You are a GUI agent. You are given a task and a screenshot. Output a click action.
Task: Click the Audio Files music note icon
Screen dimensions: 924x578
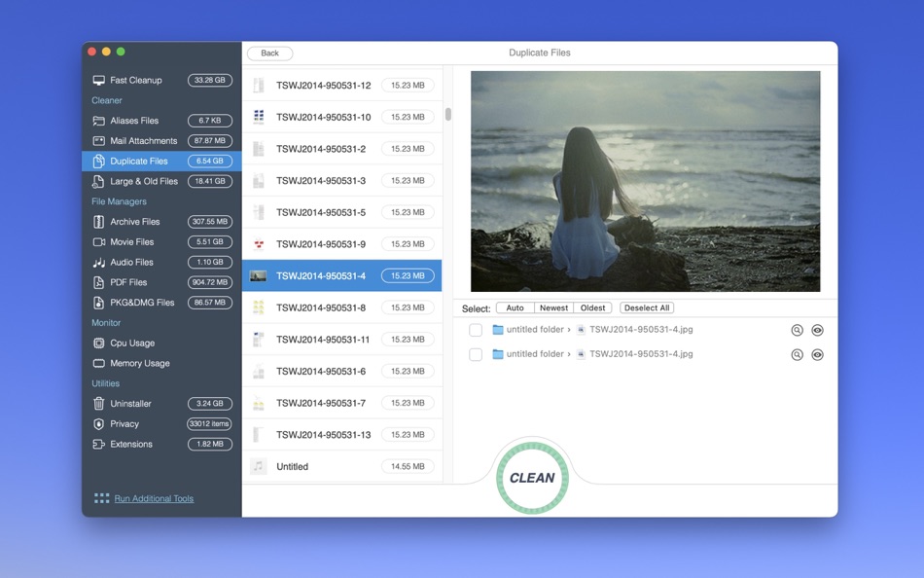click(99, 263)
